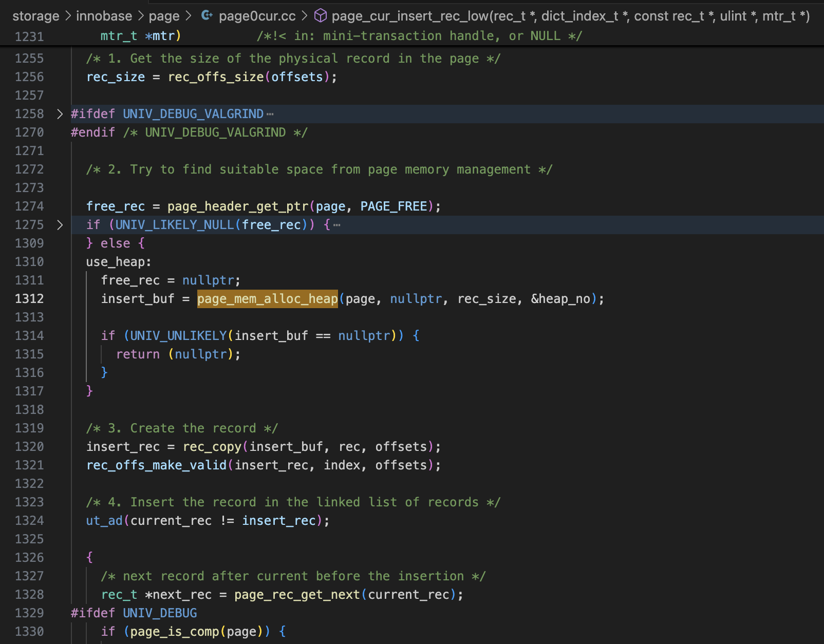Select the use_heap label on line 1310
The image size is (824, 644).
(117, 262)
